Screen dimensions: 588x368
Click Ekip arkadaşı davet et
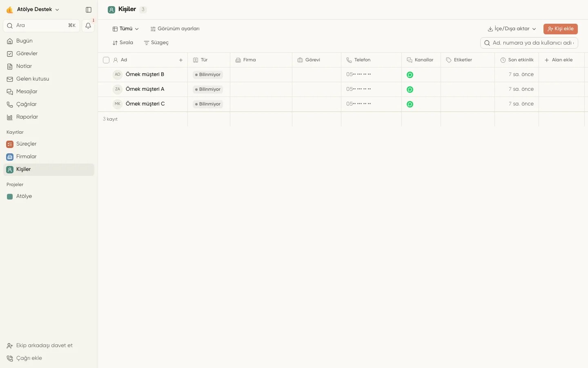click(49, 346)
